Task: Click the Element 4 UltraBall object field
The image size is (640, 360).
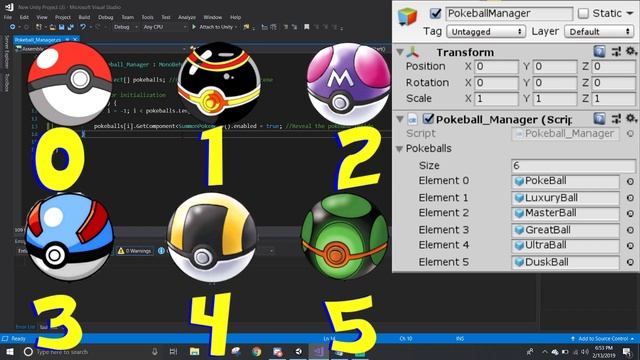Action: click(565, 246)
